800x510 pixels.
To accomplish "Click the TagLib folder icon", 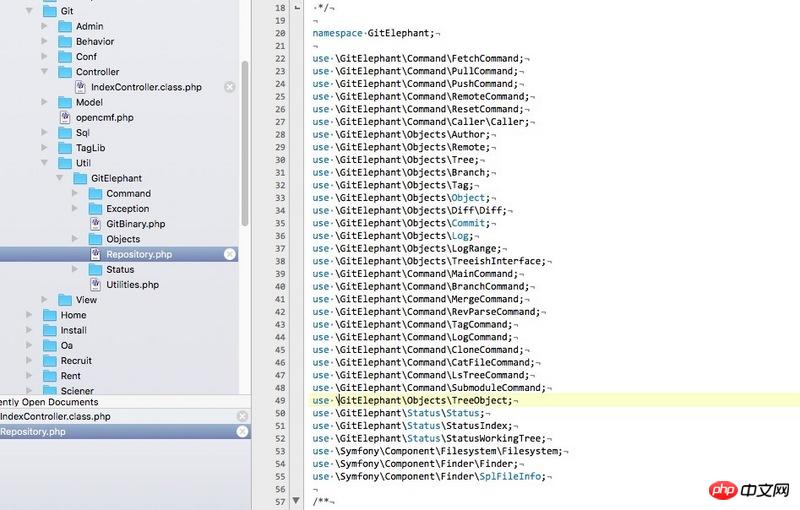I will tap(65, 148).
